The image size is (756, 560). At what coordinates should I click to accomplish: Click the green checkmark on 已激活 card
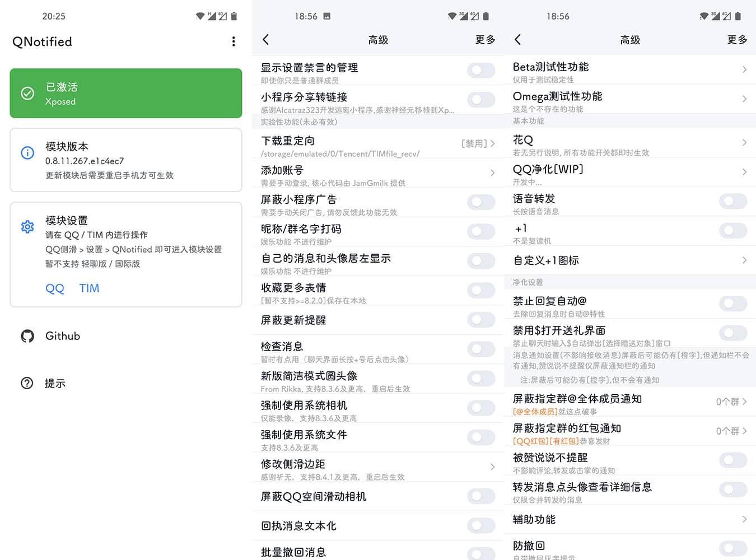click(27, 94)
